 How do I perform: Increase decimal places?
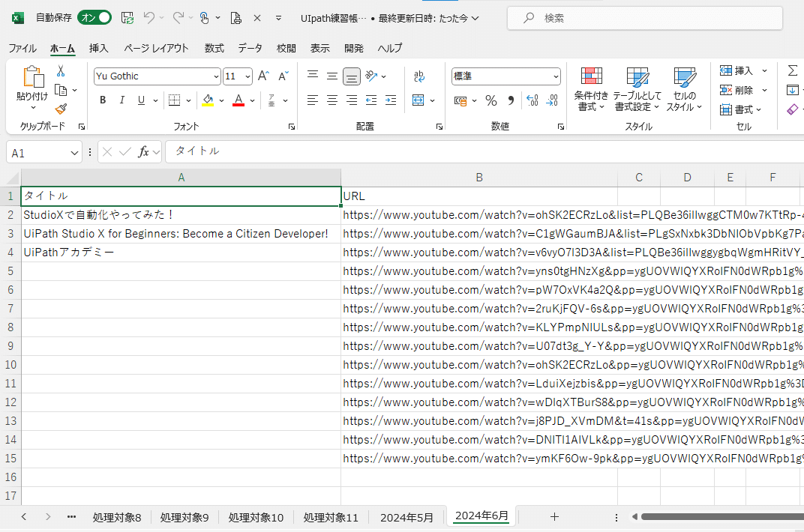click(532, 100)
